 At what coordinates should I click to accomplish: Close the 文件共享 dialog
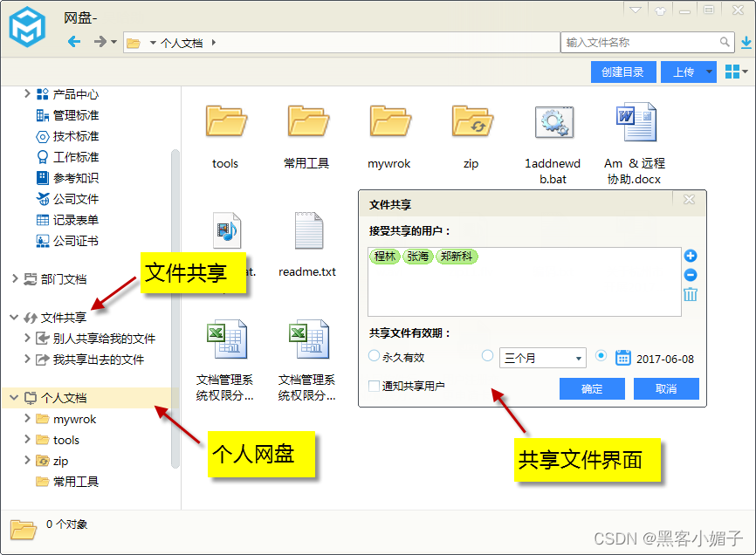(690, 200)
